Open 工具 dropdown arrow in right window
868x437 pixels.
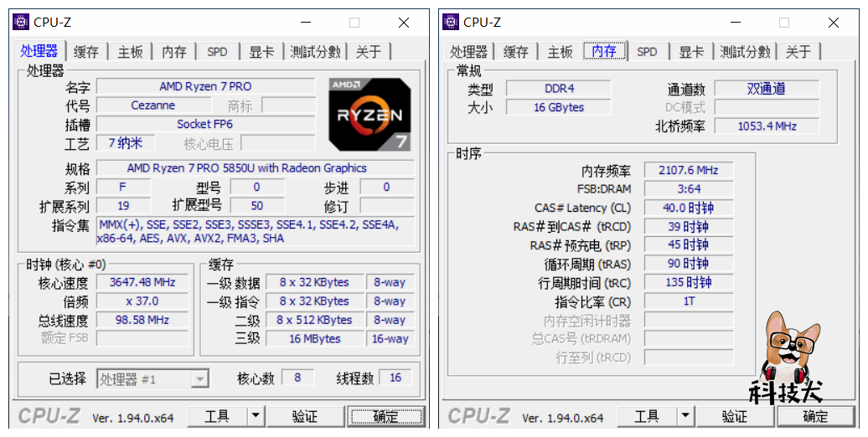coord(685,416)
